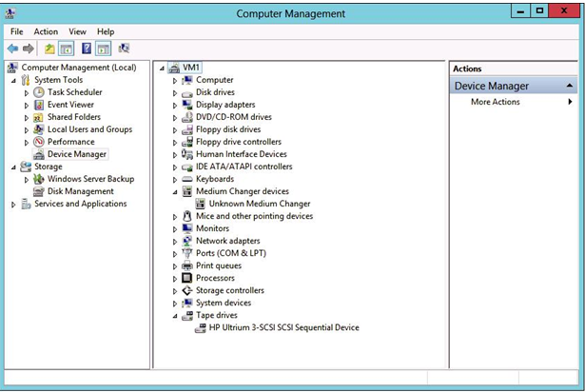Image resolution: width=585 pixels, height=392 pixels.
Task: Select HP Ultrium 3-SCSI SCSI Sequential Device
Action: [283, 328]
